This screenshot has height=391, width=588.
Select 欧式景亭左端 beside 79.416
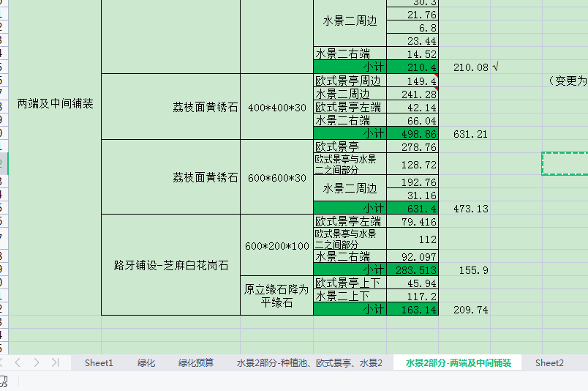350,221
